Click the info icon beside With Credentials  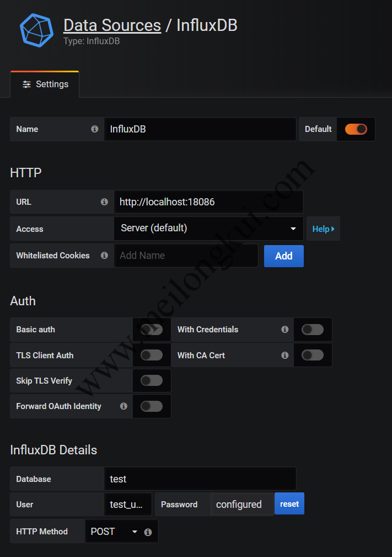285,330
